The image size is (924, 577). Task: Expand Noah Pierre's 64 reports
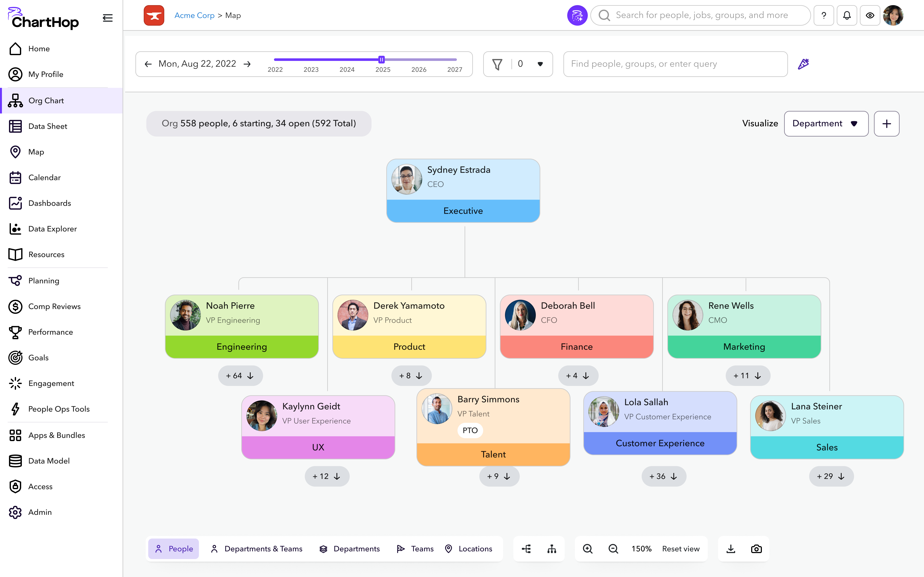(240, 375)
